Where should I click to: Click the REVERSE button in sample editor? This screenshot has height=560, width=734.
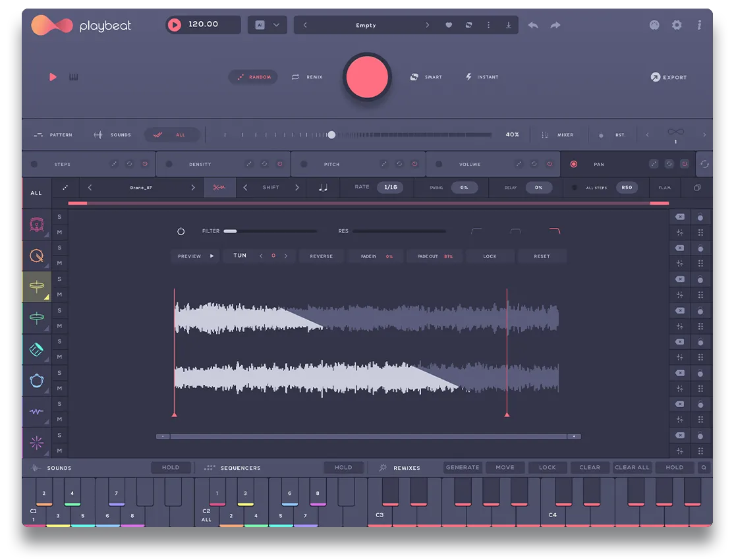322,256
